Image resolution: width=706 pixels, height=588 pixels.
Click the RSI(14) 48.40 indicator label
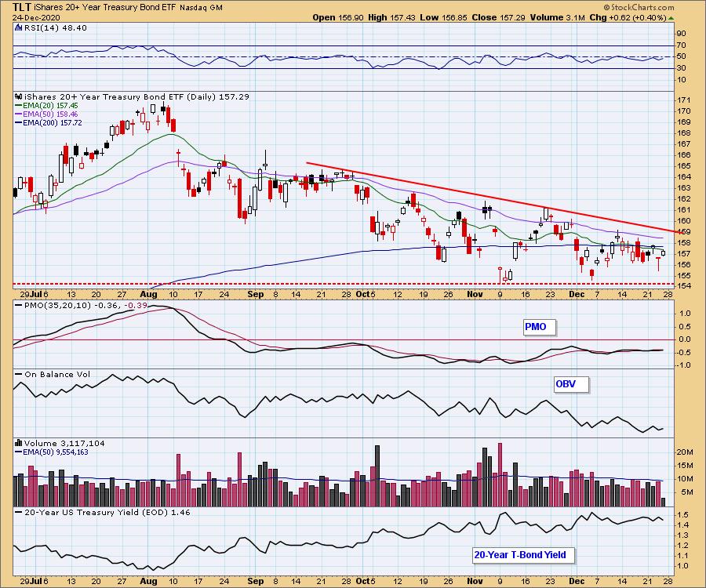point(55,27)
